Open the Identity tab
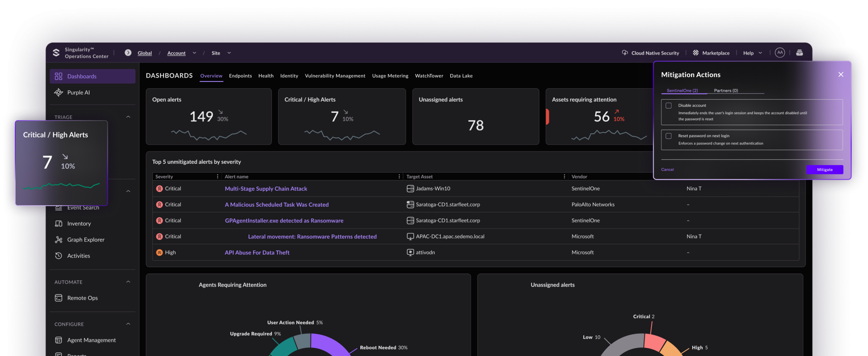This screenshot has width=868, height=356. (x=289, y=76)
